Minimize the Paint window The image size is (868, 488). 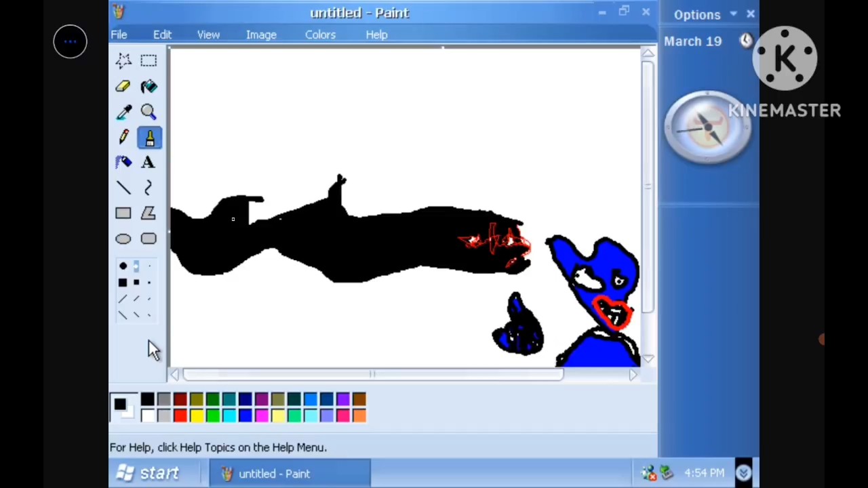[x=602, y=12]
